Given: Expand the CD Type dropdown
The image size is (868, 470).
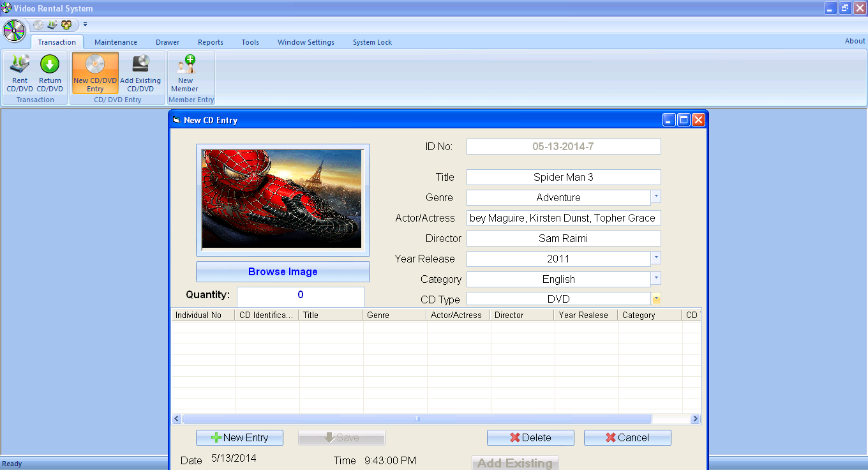Looking at the screenshot, I should point(656,299).
